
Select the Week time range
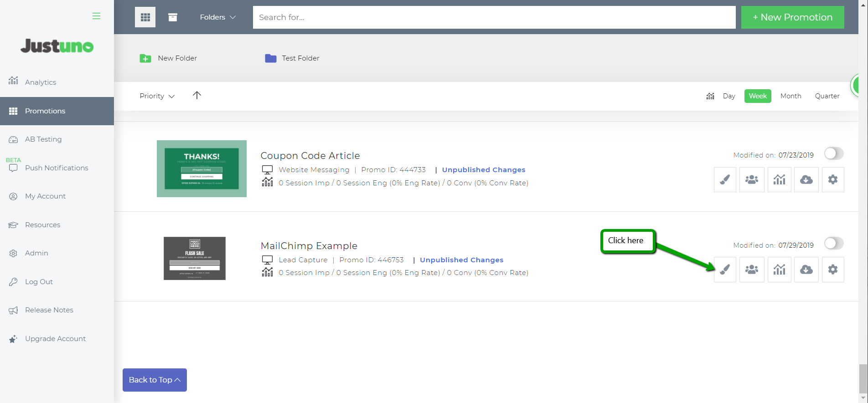pyautogui.click(x=758, y=96)
